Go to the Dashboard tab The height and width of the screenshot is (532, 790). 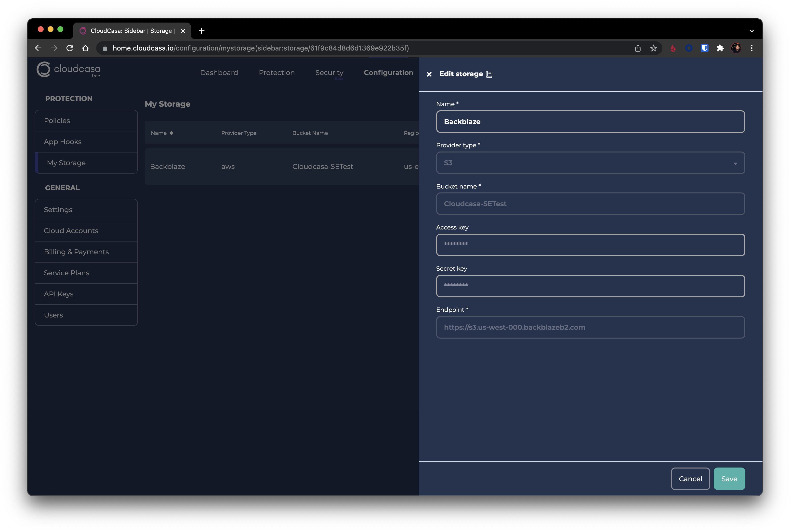coord(219,73)
